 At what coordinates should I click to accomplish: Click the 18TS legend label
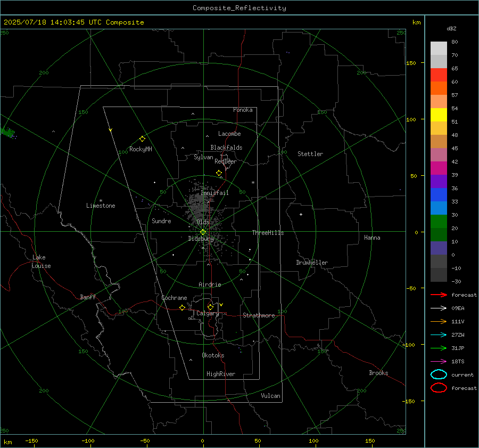click(x=458, y=362)
